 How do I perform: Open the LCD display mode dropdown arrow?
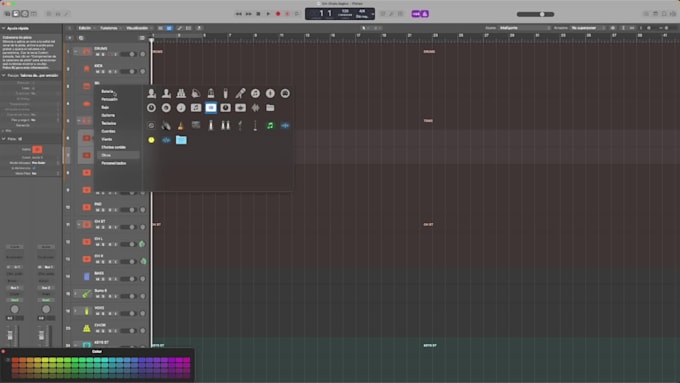(373, 14)
